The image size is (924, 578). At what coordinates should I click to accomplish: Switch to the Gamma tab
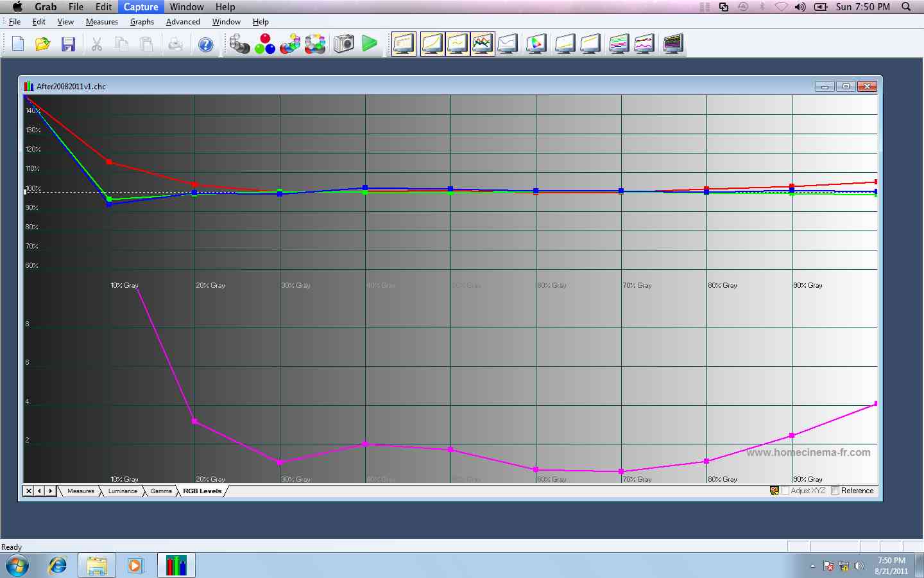(x=161, y=491)
